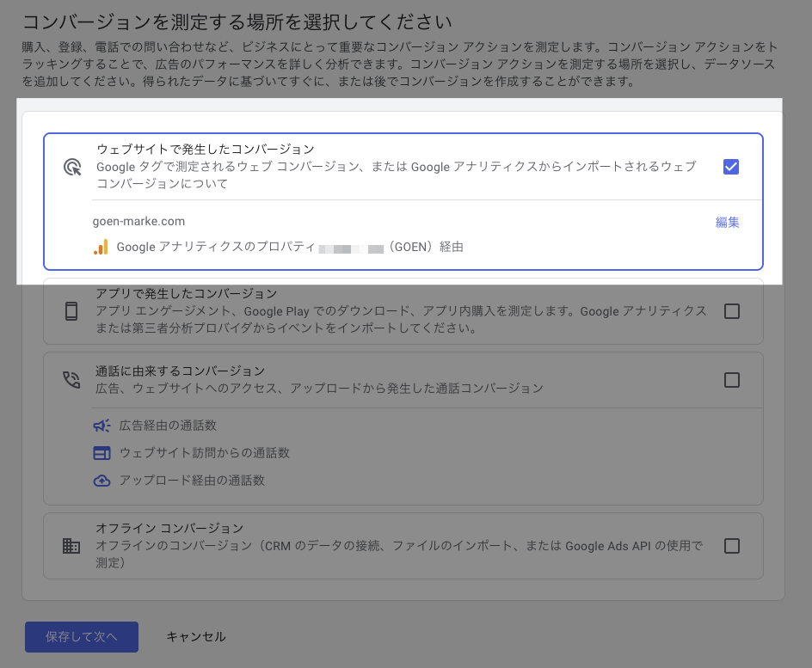Tick the offline conversions checkbox
Viewport: 812px width, 668px height.
[x=732, y=545]
